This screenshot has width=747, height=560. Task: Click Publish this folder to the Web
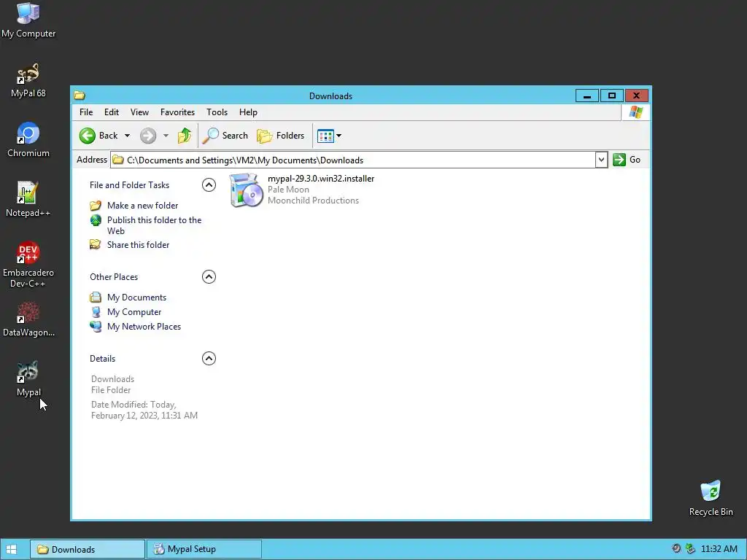(x=155, y=225)
